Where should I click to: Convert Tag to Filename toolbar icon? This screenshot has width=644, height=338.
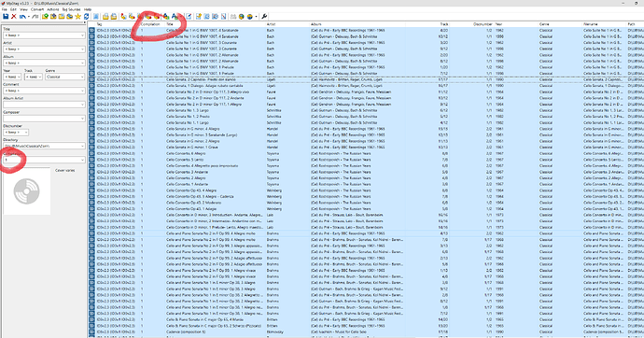[123, 17]
